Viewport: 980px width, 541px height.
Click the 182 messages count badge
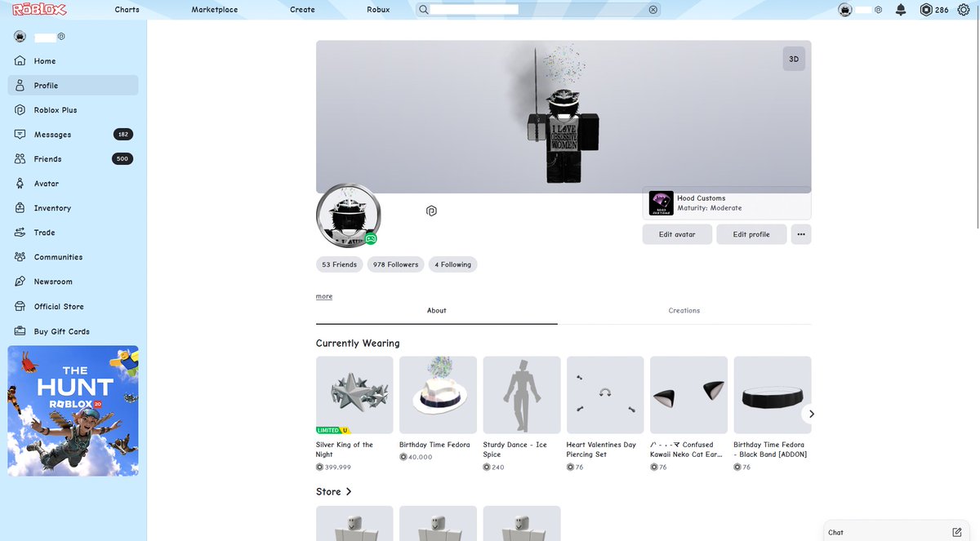122,135
